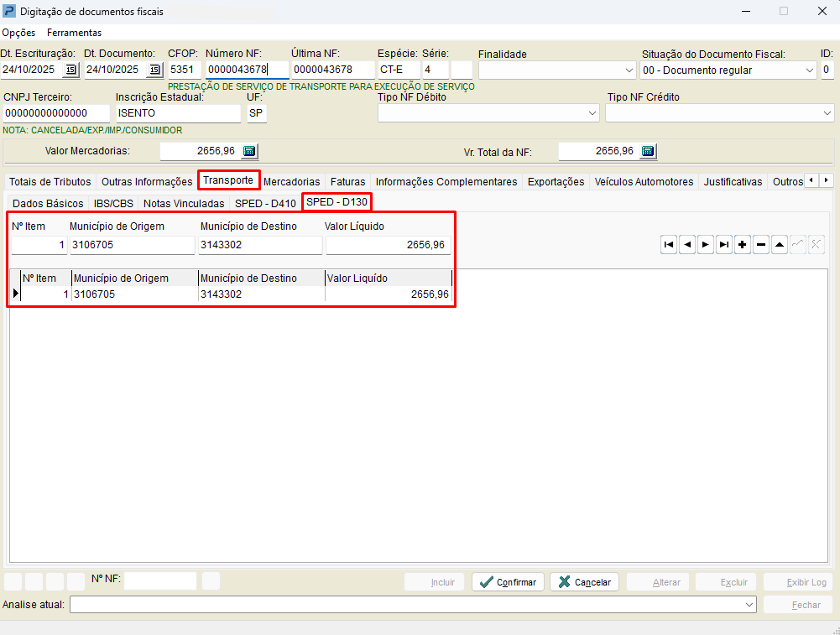Click the Município de Origem input field
Screen dimensions: 840x635
pyautogui.click(x=132, y=245)
